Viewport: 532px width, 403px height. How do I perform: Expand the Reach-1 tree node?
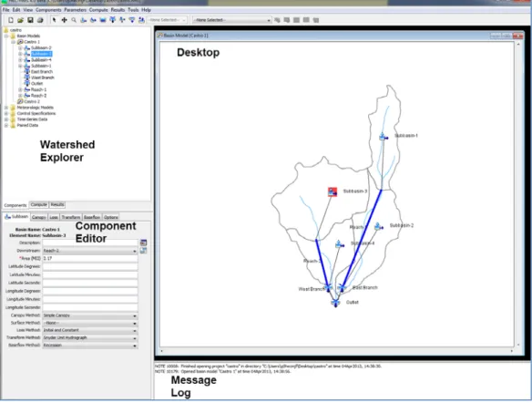pos(20,90)
